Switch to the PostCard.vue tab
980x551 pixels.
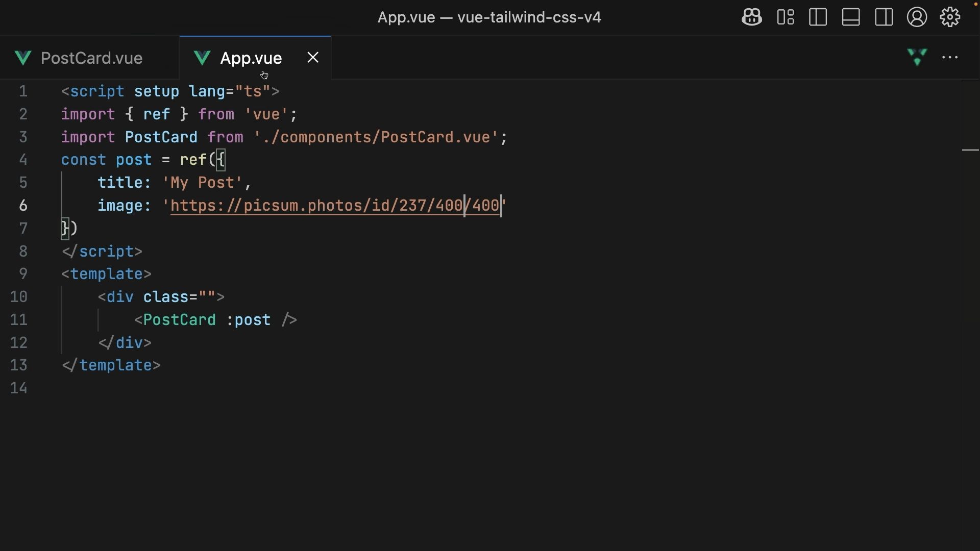[91, 58]
